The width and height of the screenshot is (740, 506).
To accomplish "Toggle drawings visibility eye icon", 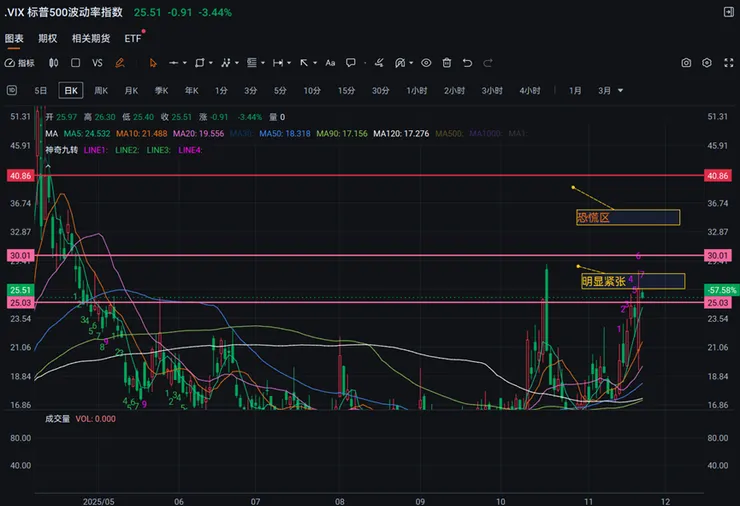I will [x=426, y=63].
